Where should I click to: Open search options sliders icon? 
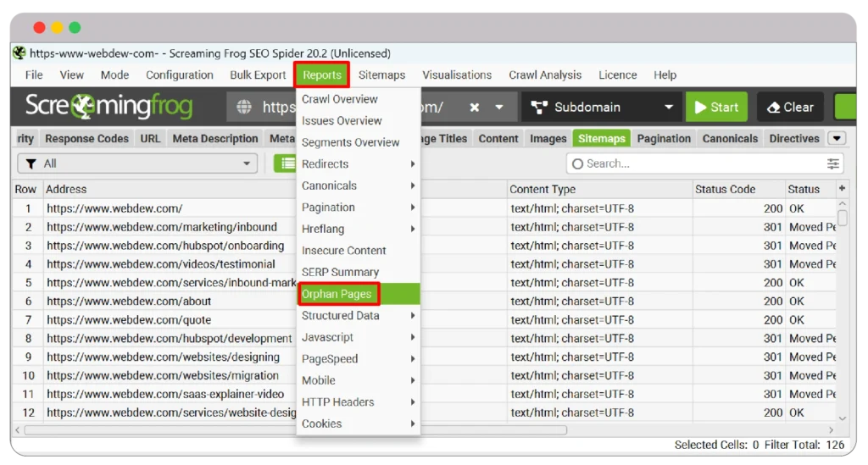point(832,163)
